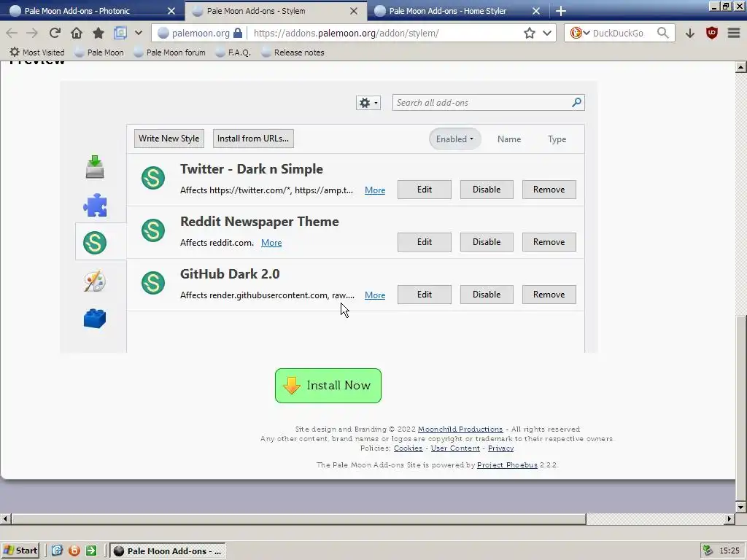Open the Get Add-ons sidebar icon
747x560 pixels.
tap(95, 167)
